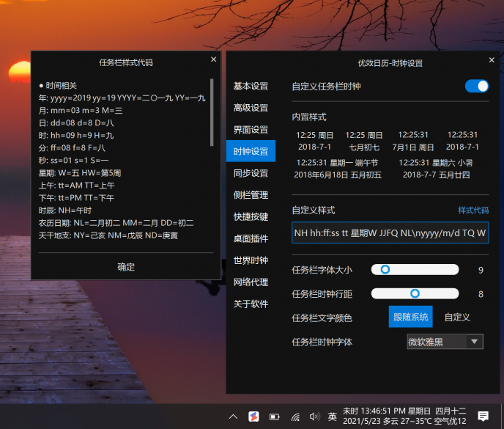
Task: Open the 桌面插件 section
Action: 251,238
